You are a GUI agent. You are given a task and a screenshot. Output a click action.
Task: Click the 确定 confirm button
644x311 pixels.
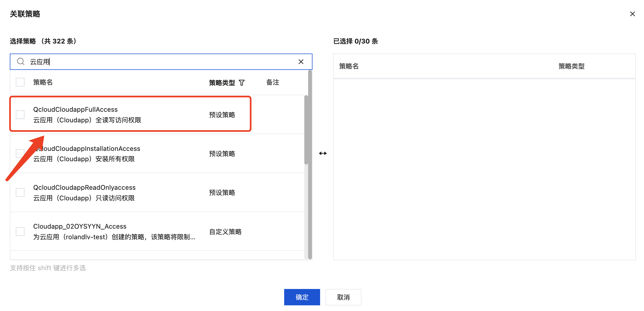pyautogui.click(x=302, y=297)
